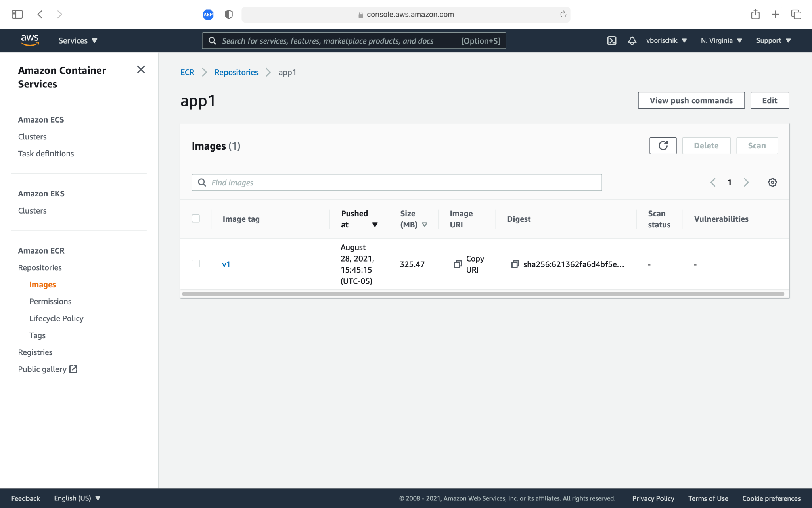This screenshot has width=812, height=508.
Task: Open the Privacy Policy link
Action: 653,498
